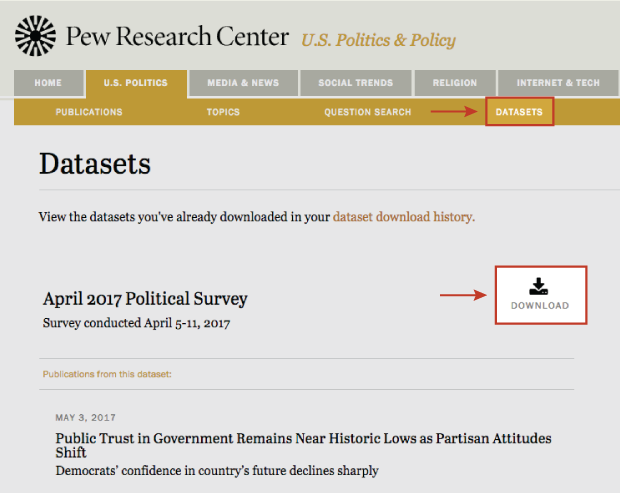Click the Pew Research Center title text
The width and height of the screenshot is (620, 493).
tap(177, 36)
